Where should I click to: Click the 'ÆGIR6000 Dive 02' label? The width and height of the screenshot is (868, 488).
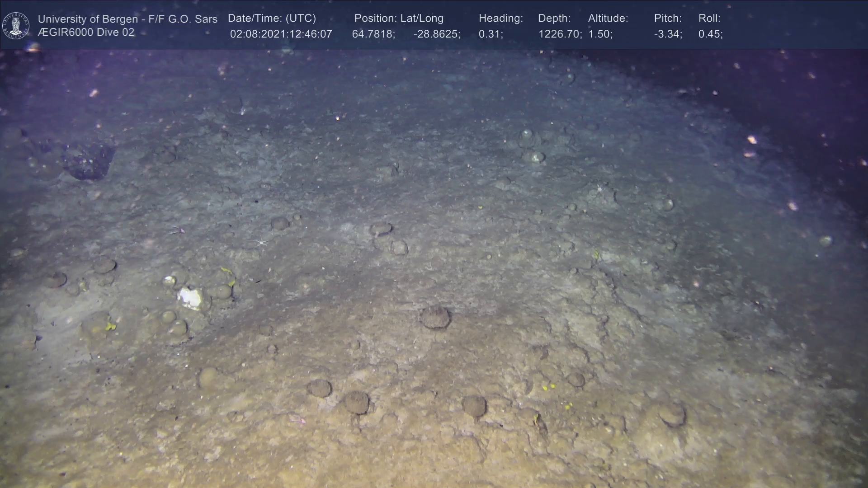click(x=86, y=33)
